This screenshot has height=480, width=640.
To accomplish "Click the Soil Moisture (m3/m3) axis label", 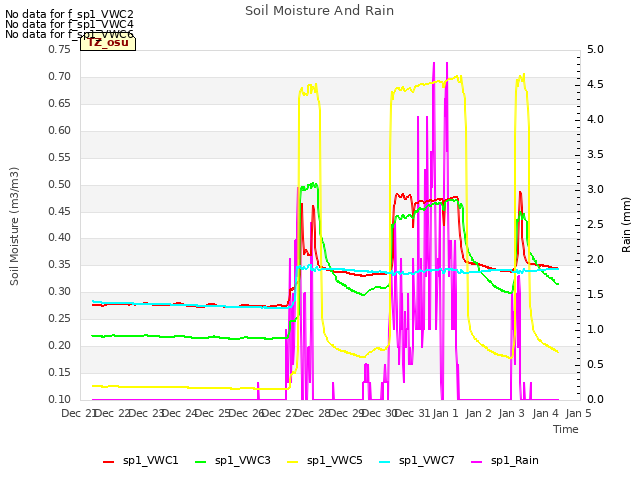I will 14,226.
